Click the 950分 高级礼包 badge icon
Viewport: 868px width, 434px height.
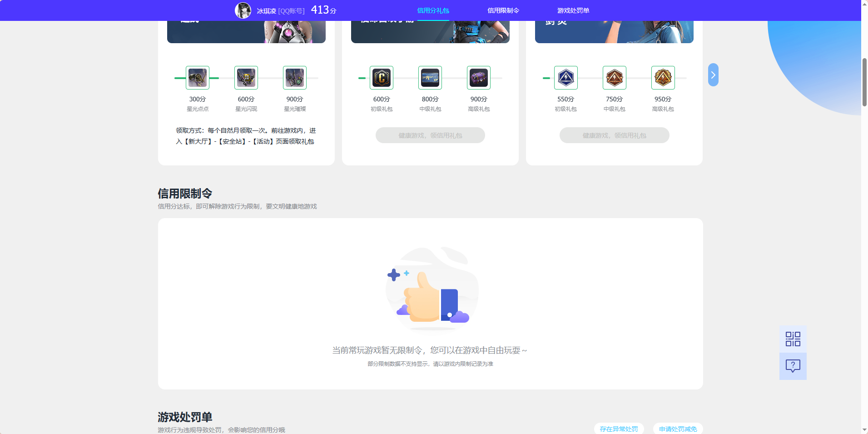(x=663, y=77)
